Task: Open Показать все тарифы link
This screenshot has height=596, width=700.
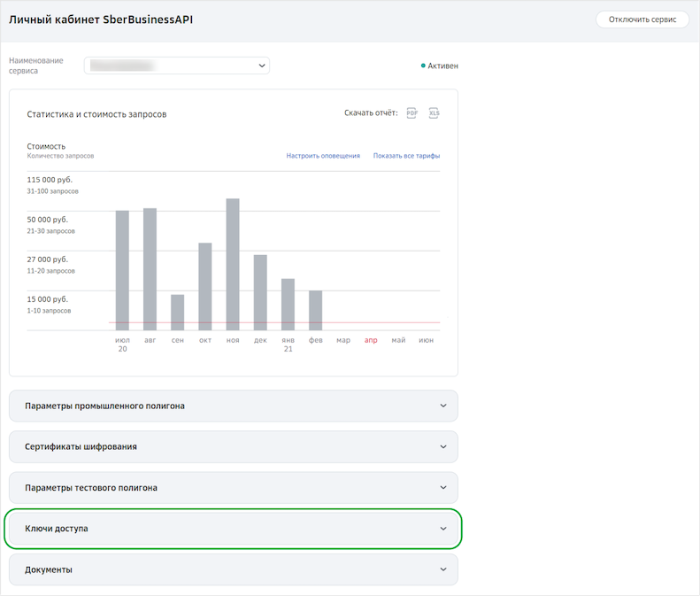Action: (x=406, y=156)
